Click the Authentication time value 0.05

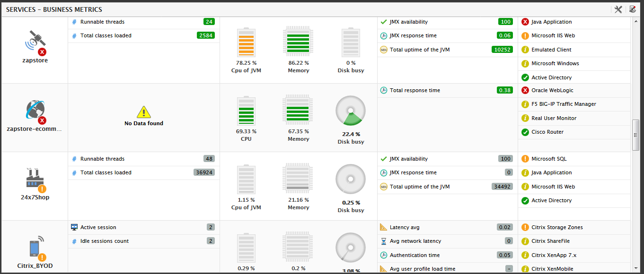point(505,255)
